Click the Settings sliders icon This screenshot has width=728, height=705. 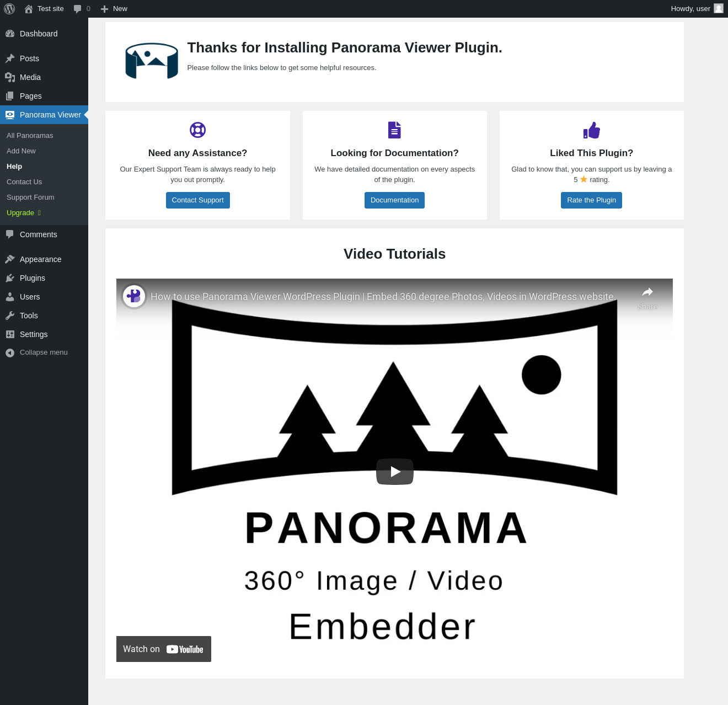click(x=10, y=334)
